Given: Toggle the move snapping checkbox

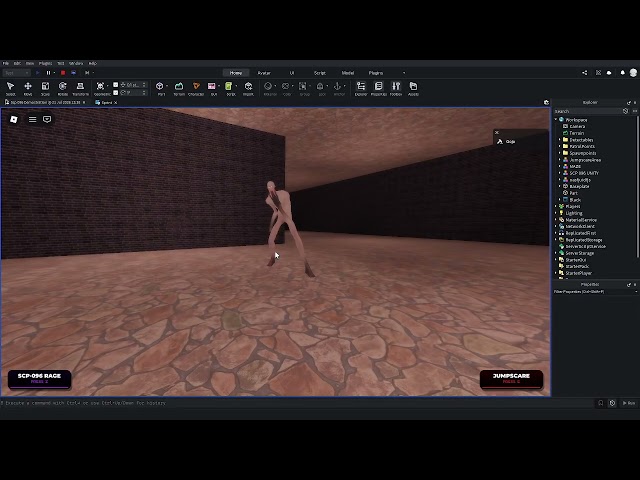Looking at the screenshot, I should [116, 85].
